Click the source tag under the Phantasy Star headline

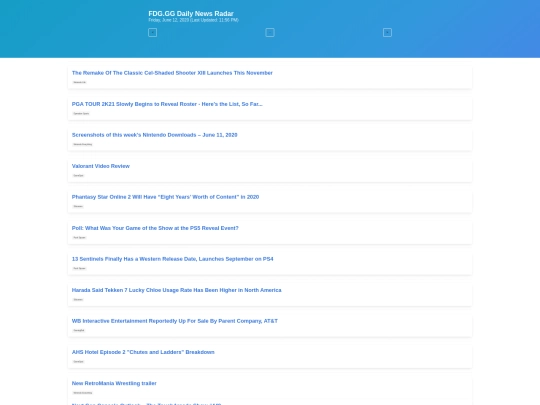(78, 206)
